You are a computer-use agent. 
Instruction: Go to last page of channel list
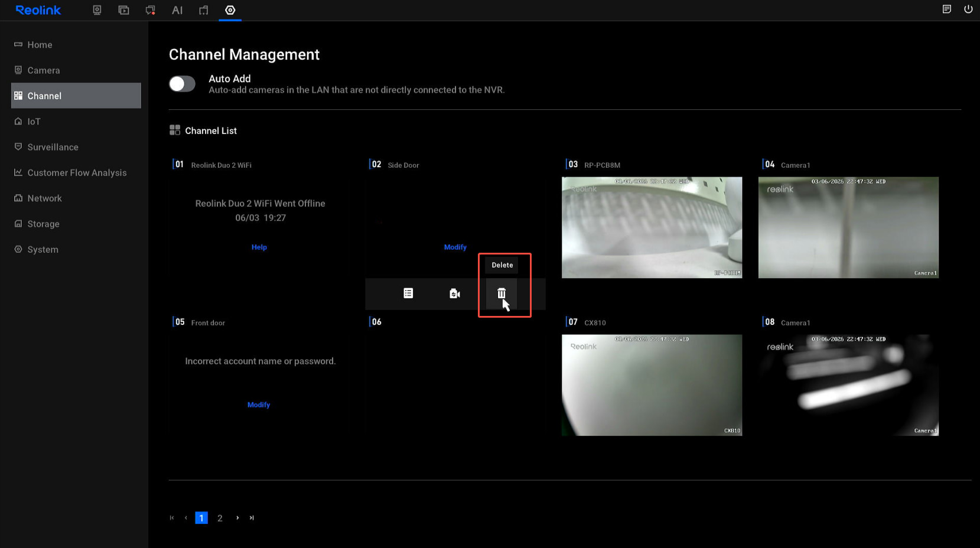(252, 518)
